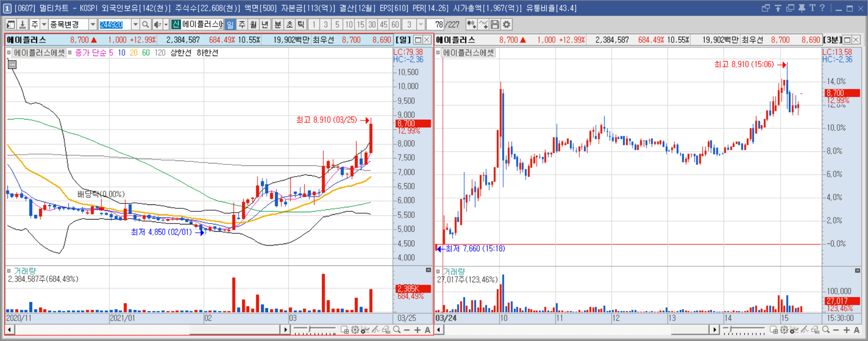Viewport: 868px width, 341px height.
Task: Click the stock search magnifier icon
Action: pos(145,24)
